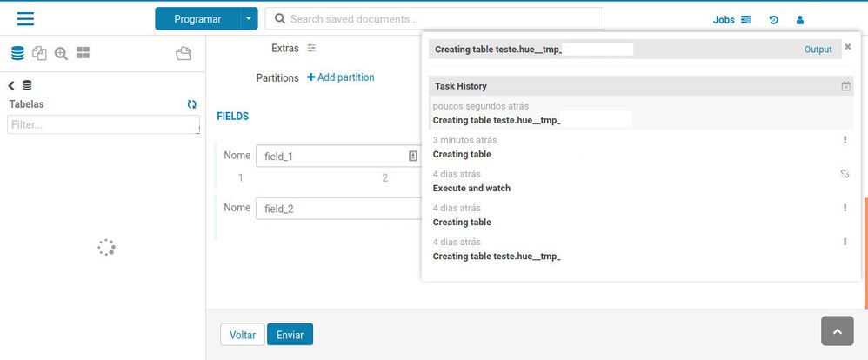The height and width of the screenshot is (360, 868).
Task: Expand the Programar dropdown arrow
Action: [249, 19]
